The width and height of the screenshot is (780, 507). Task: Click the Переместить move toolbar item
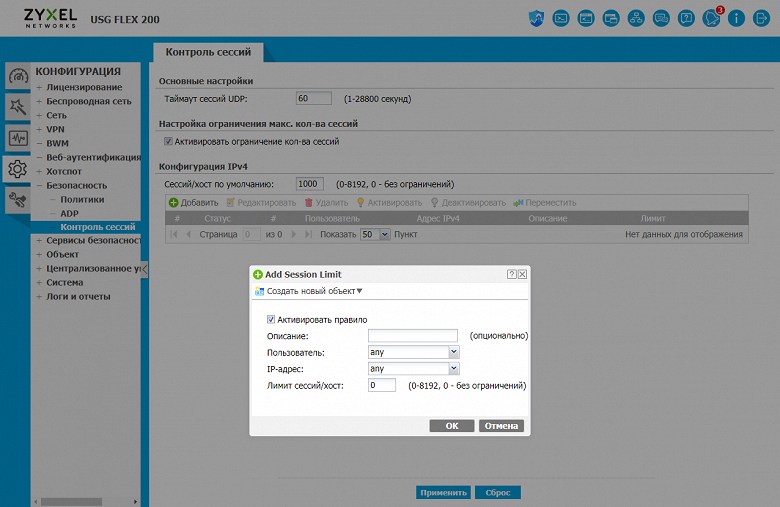(x=545, y=203)
